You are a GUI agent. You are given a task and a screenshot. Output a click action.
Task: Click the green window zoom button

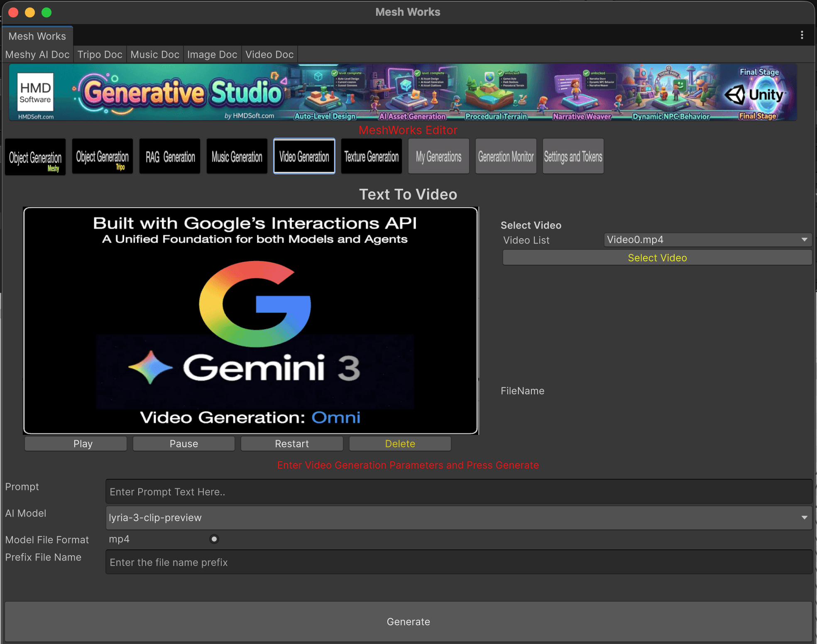coord(46,12)
